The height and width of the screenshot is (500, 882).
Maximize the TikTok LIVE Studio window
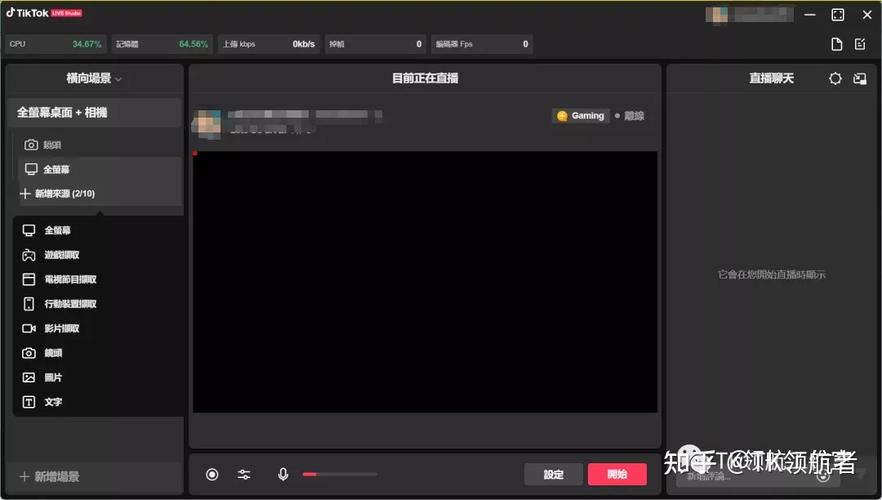(x=838, y=15)
